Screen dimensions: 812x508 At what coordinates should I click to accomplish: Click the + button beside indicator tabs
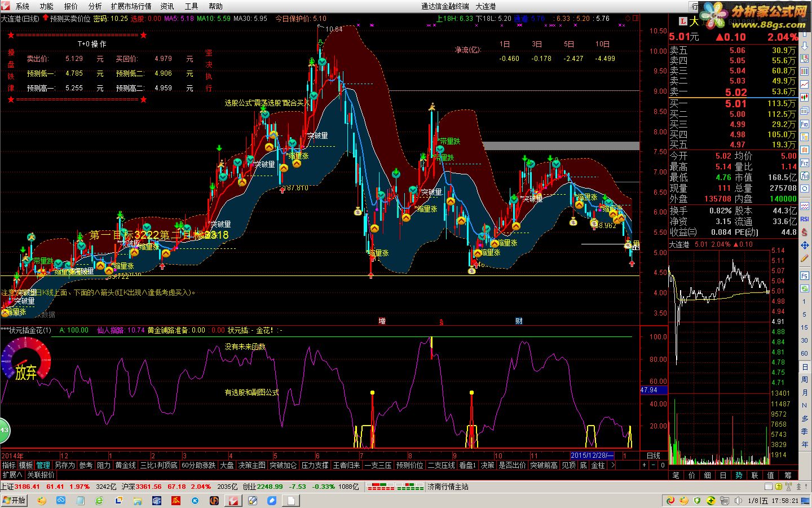tap(645, 465)
